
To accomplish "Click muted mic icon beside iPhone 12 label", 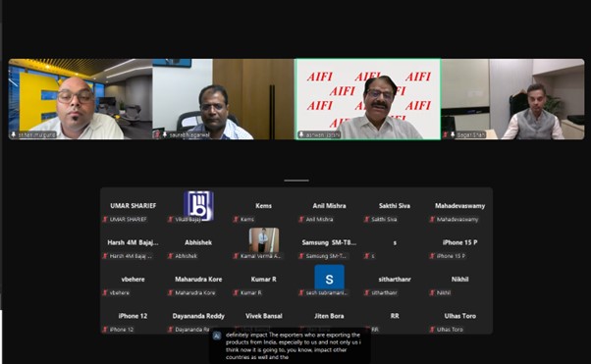I will [x=105, y=330].
